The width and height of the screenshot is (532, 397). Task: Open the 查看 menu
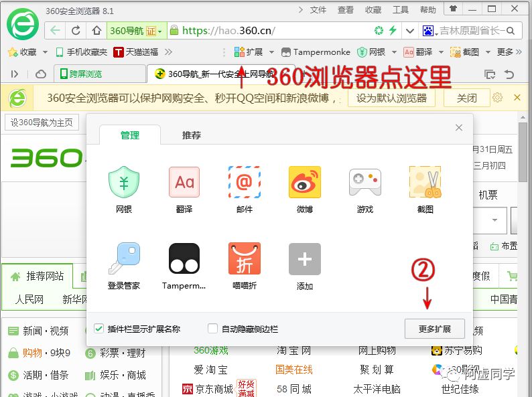click(x=345, y=10)
